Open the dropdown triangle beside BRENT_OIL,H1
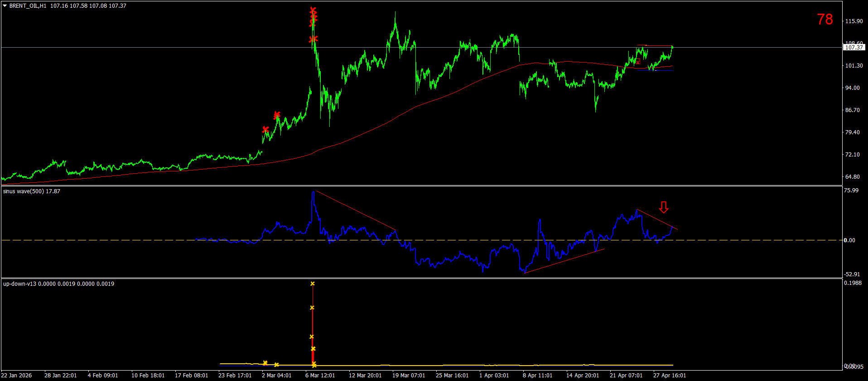868x381 pixels. (5, 6)
